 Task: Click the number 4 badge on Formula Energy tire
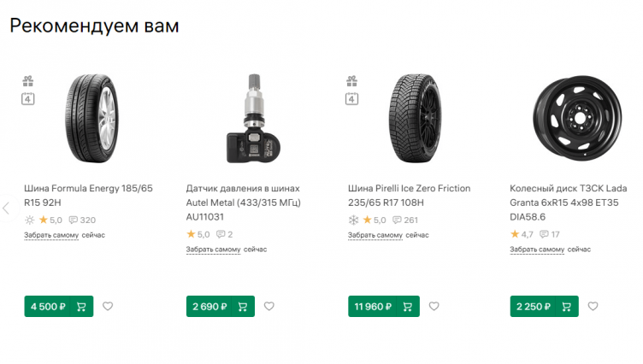click(x=27, y=99)
